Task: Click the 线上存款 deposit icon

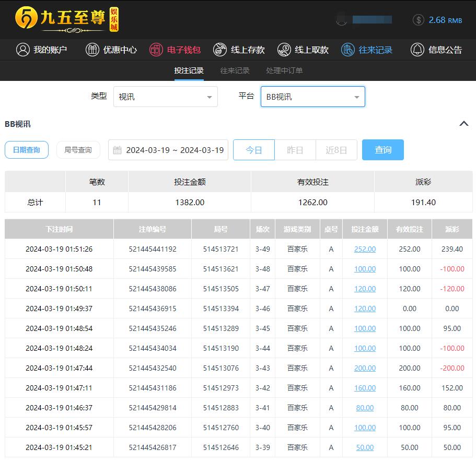Action: 220,50
